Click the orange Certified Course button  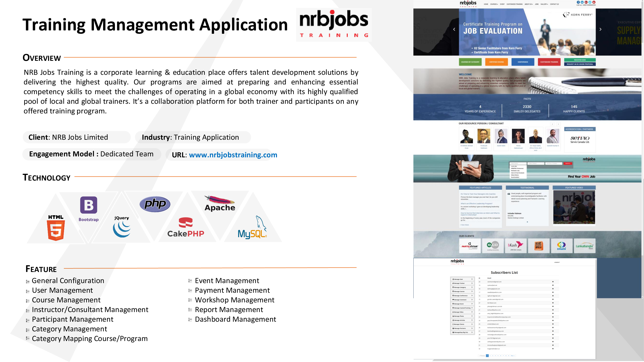(496, 62)
